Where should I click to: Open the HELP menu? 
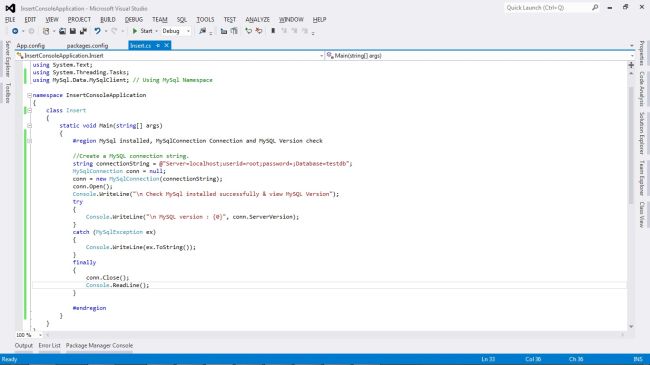319,19
